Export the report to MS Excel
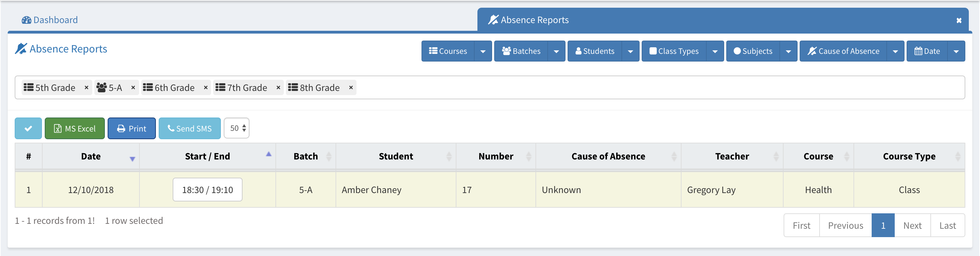The width and height of the screenshot is (980, 256). click(74, 128)
